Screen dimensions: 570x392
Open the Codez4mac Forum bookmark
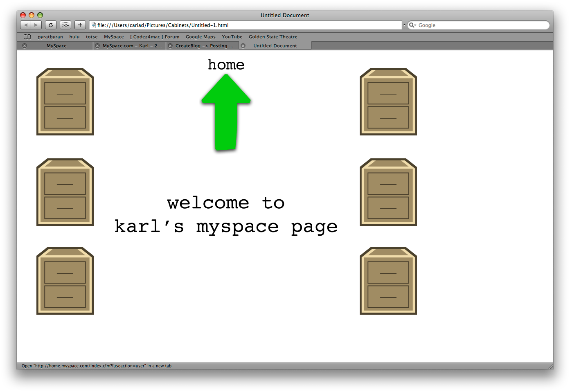click(155, 37)
